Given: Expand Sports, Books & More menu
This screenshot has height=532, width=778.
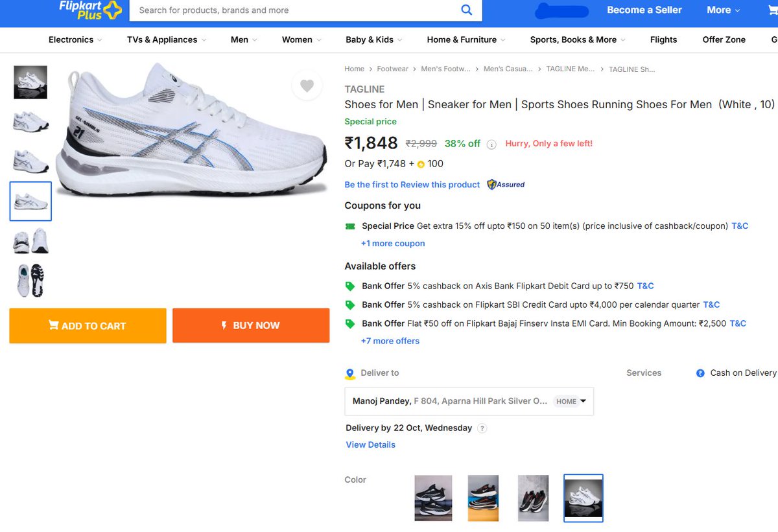Looking at the screenshot, I should 578,40.
